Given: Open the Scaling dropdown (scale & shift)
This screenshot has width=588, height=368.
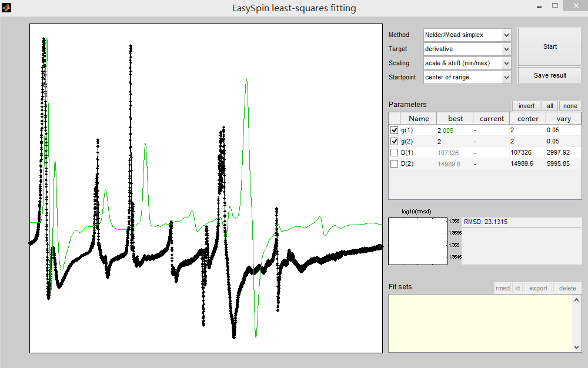Looking at the screenshot, I should coord(467,63).
